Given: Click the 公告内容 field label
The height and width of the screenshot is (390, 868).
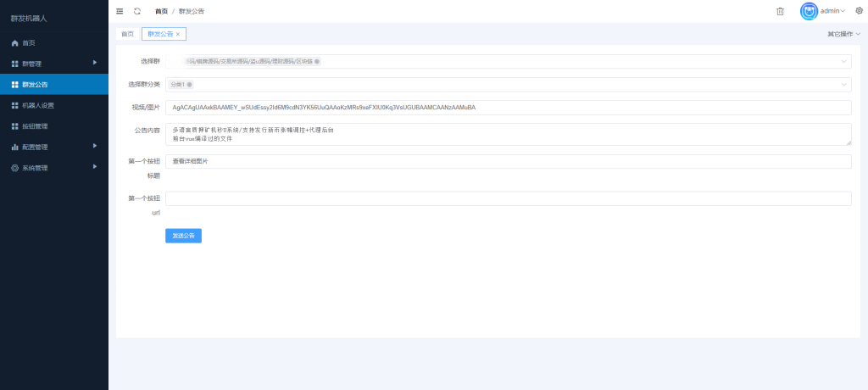Looking at the screenshot, I should click(x=147, y=131).
